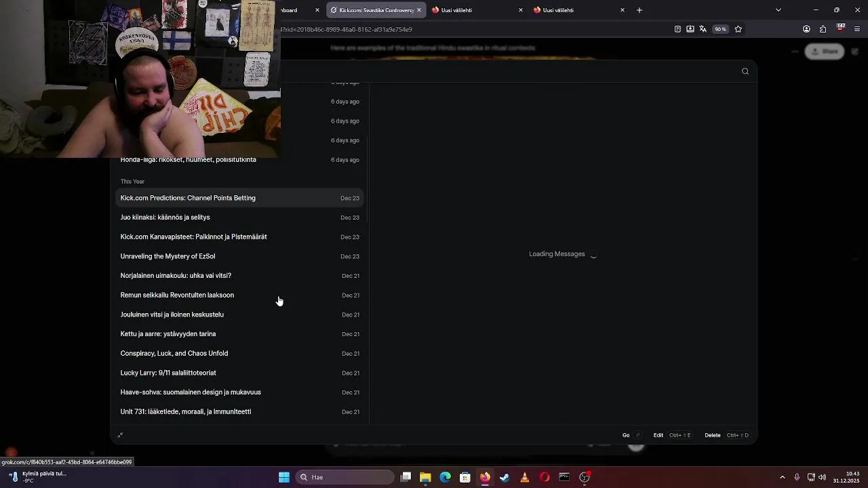Switch to the second Uusi välilehti tab

tap(579, 10)
